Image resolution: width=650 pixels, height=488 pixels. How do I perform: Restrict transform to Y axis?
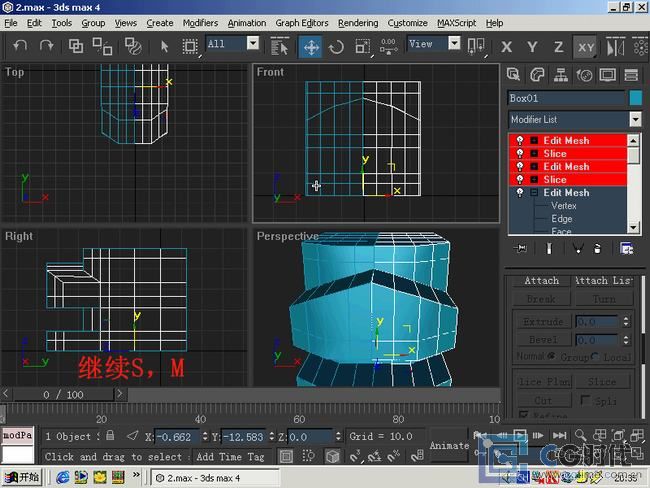coord(532,47)
